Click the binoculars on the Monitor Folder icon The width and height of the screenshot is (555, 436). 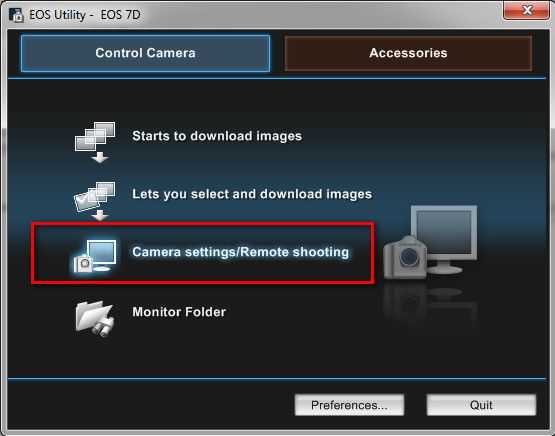click(x=104, y=327)
